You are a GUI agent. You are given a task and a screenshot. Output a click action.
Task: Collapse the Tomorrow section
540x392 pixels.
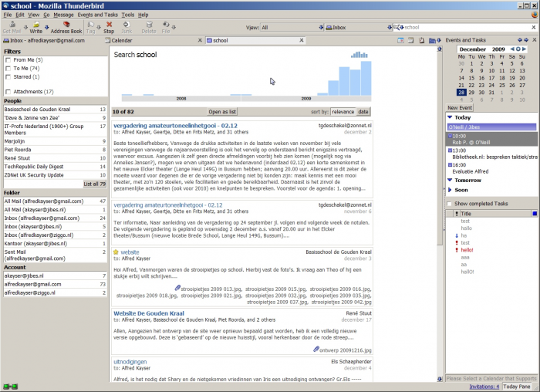click(x=450, y=180)
